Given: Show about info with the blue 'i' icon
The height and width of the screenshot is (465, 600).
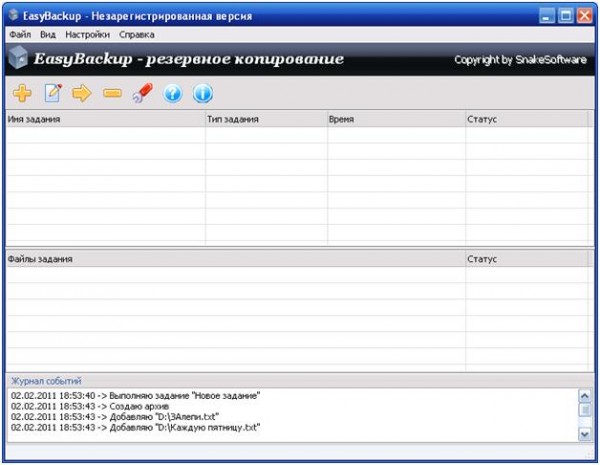Looking at the screenshot, I should point(203,93).
